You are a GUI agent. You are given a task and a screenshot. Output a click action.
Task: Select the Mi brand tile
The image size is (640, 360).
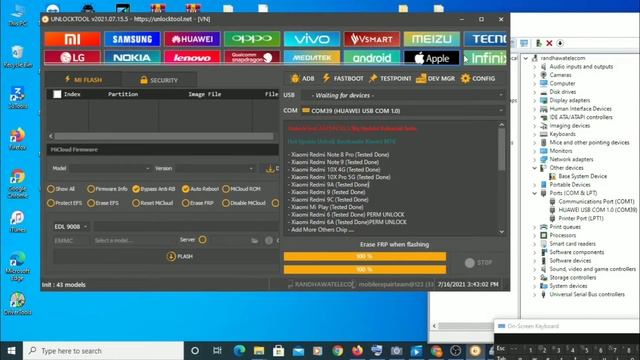[72, 39]
